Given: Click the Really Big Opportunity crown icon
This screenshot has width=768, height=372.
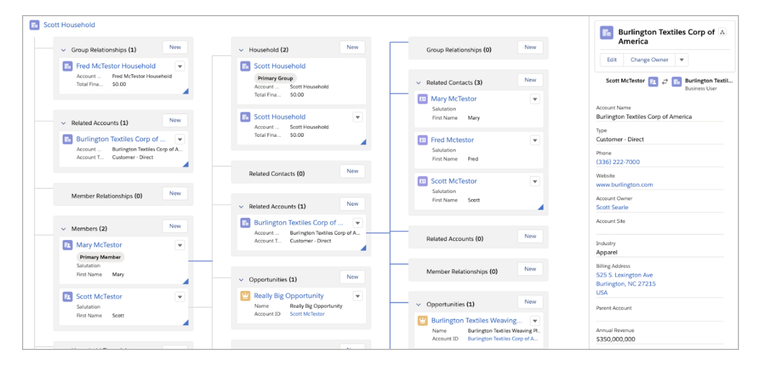Looking at the screenshot, I should (x=245, y=296).
